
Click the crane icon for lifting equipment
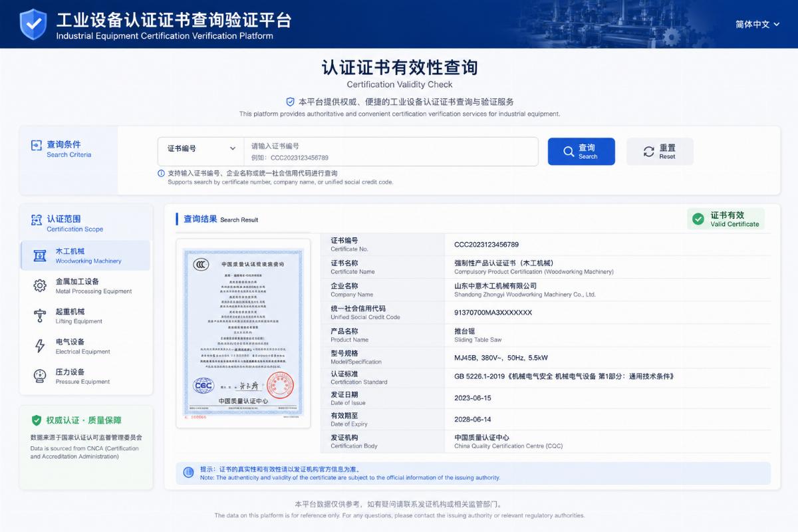coord(40,316)
